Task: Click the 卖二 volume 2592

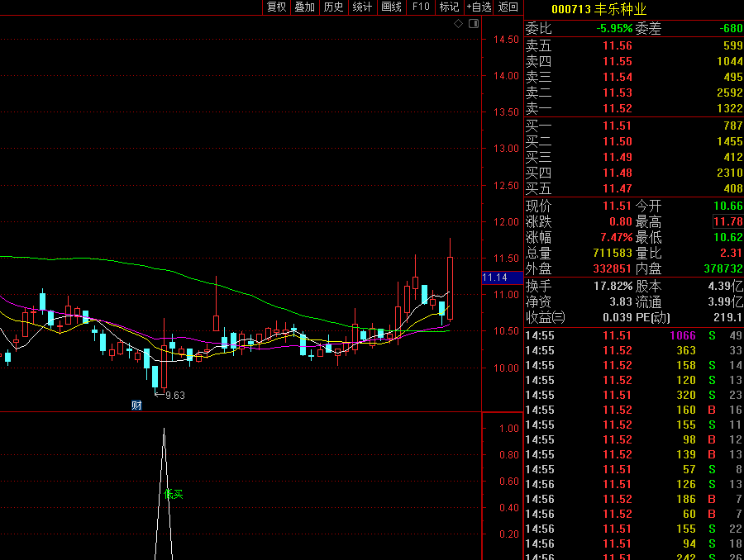Action: tap(730, 93)
